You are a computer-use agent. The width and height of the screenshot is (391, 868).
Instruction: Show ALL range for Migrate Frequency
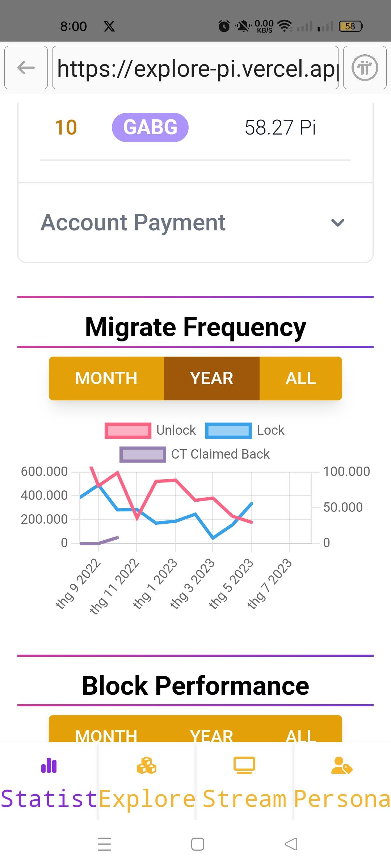pyautogui.click(x=300, y=378)
